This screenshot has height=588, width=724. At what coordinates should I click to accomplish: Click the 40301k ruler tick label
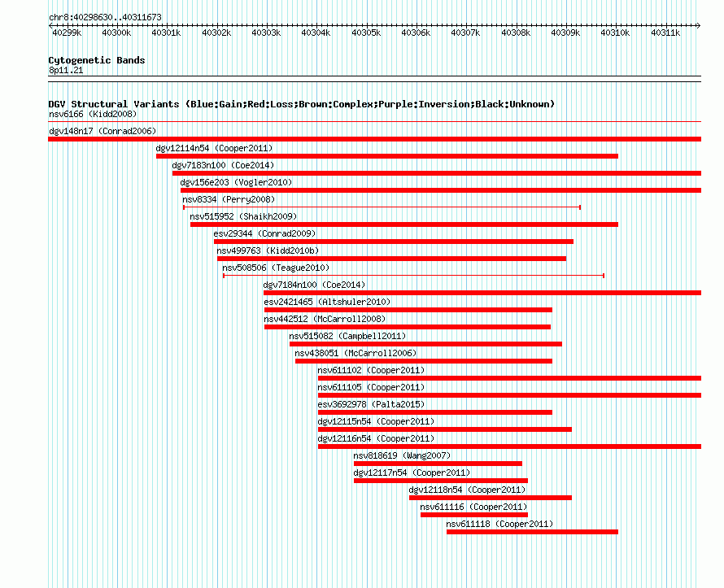point(166,33)
